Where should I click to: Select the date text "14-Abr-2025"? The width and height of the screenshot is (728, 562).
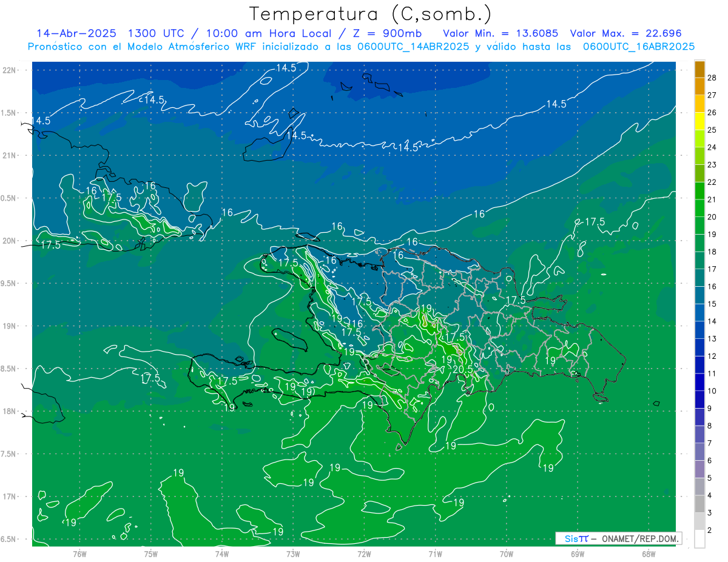[76, 33]
